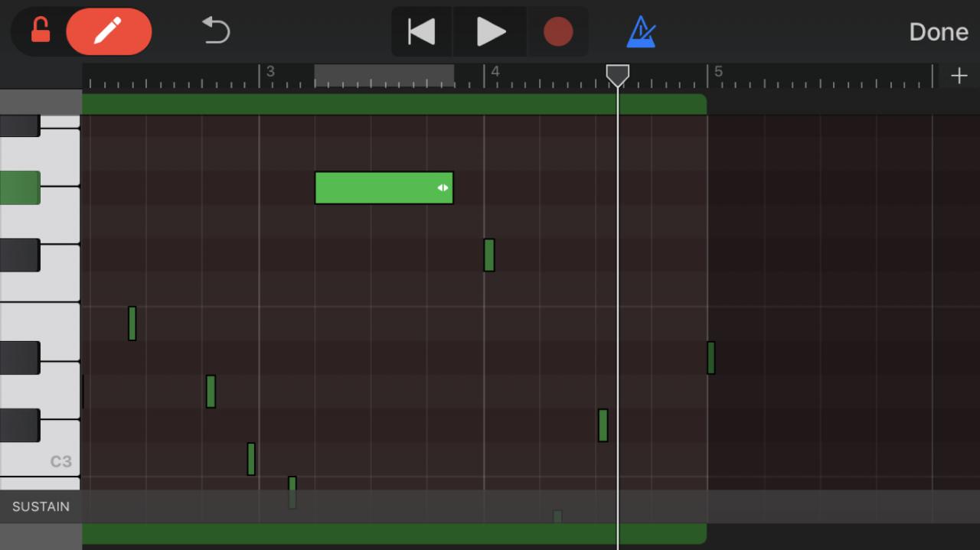
Task: Click bar 5 marker on ruler
Action: click(x=718, y=72)
